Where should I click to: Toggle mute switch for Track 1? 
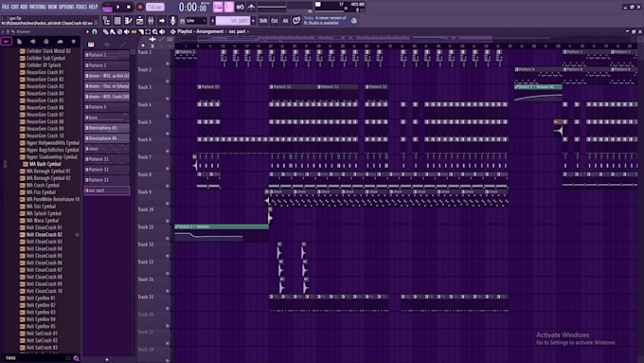(168, 64)
